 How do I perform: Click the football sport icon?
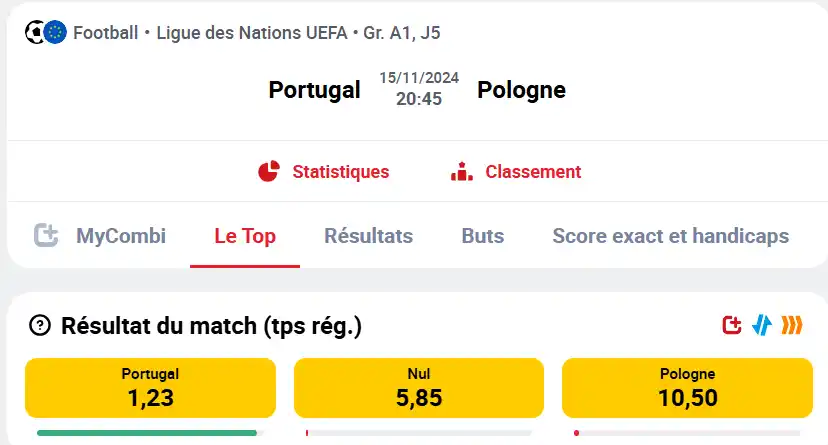pos(34,33)
